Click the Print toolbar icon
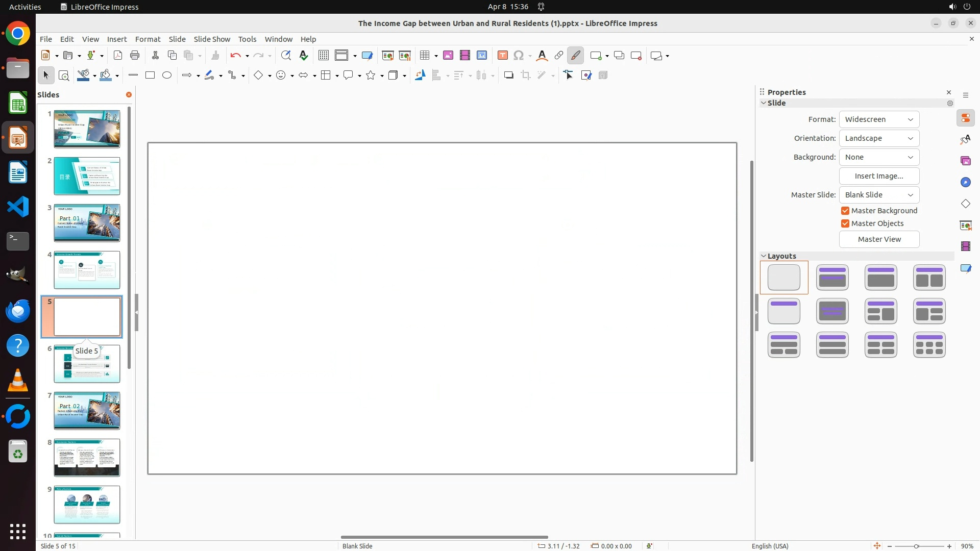Screen dimensions: 980x551 tap(135, 56)
